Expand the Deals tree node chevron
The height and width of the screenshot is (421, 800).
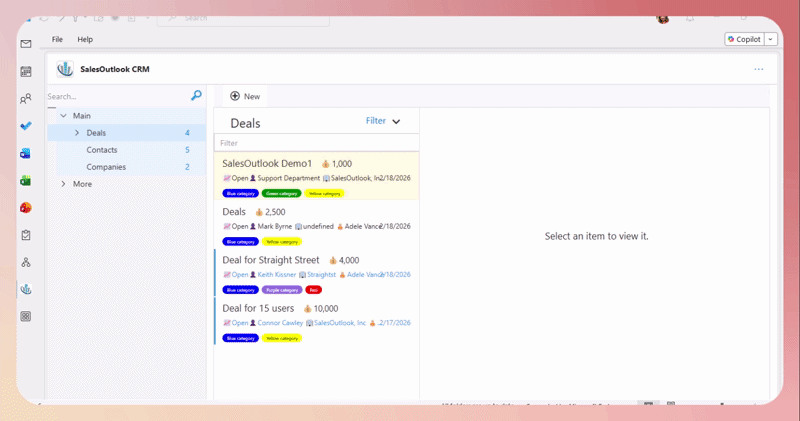point(77,133)
